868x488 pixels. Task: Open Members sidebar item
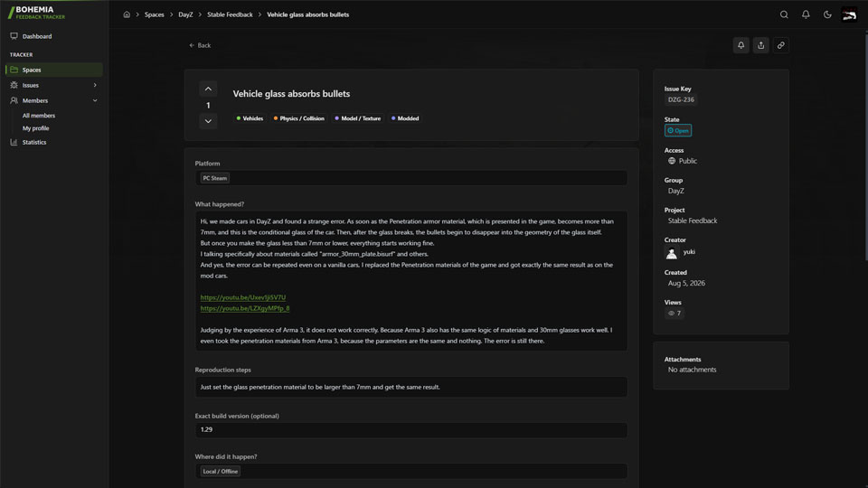point(35,100)
